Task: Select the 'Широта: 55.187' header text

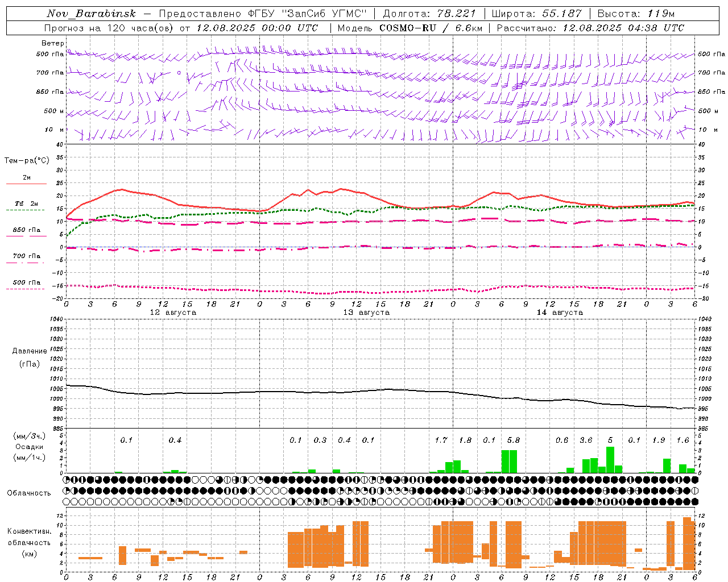Action: 537,14
